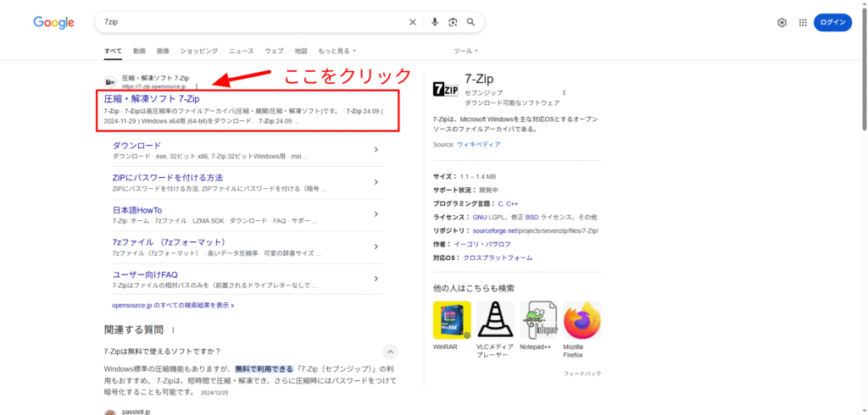Screen dimensions: 868x415
Task: Select the すべて tab
Action: coord(113,51)
